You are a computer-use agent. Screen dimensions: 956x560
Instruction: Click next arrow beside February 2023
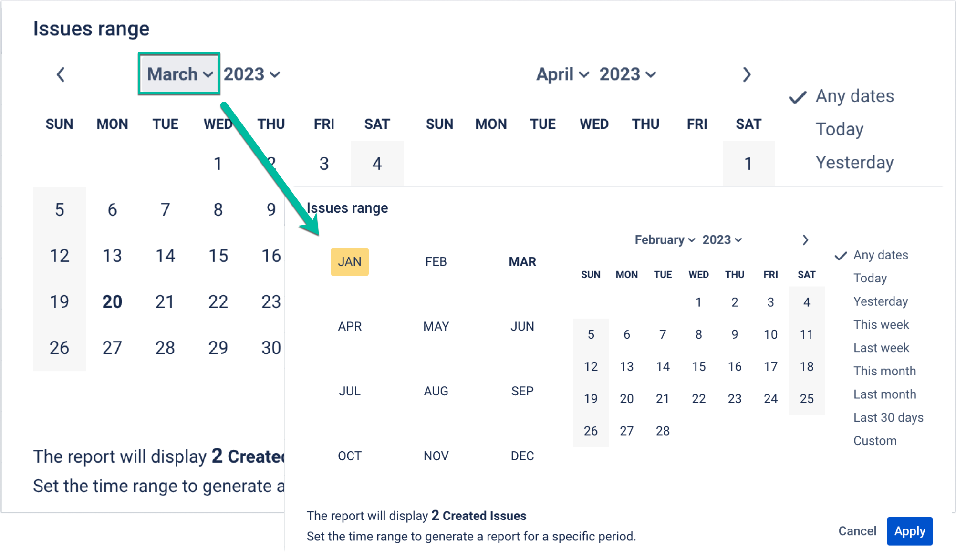coord(805,240)
